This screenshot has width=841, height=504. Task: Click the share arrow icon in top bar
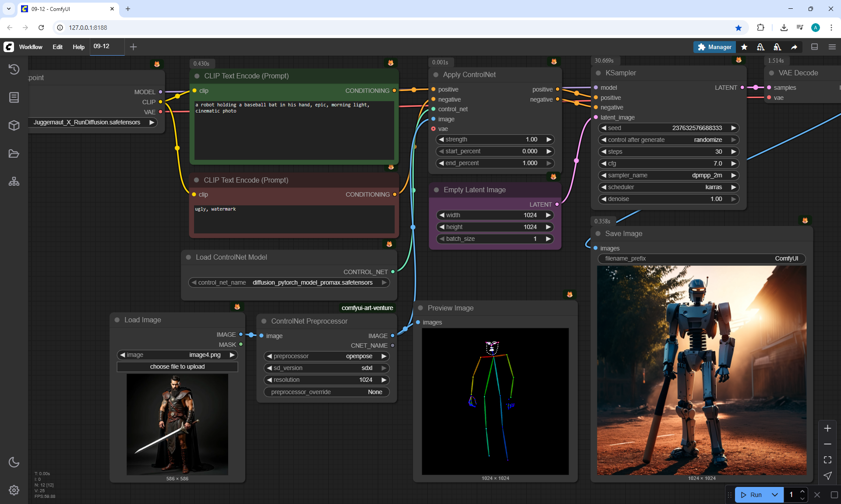point(794,47)
